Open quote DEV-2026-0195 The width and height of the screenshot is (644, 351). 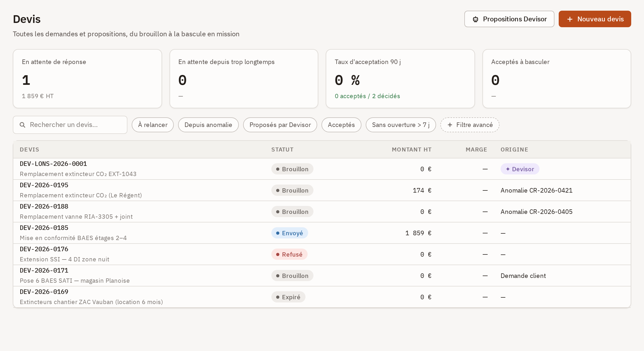coord(44,185)
